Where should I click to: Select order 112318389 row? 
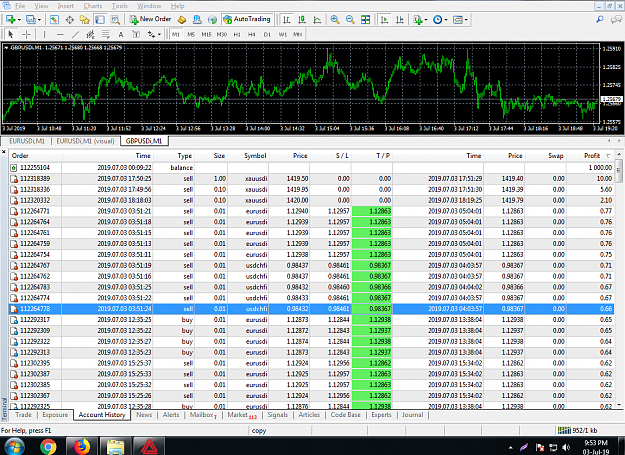(x=311, y=178)
